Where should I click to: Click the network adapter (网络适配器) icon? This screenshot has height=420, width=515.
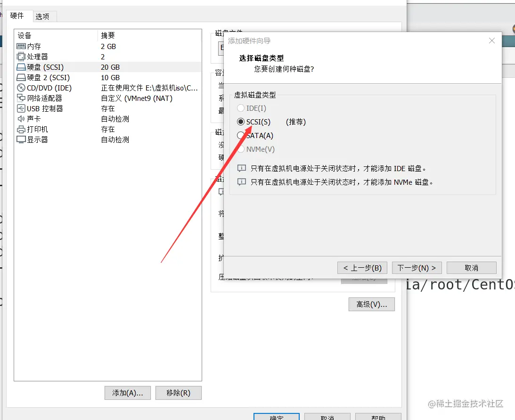point(21,98)
